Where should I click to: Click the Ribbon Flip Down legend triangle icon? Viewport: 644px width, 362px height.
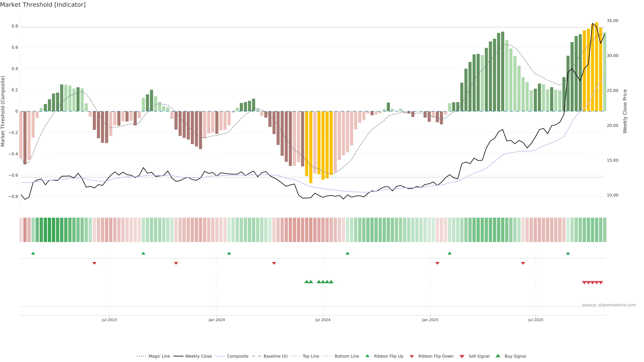click(412, 356)
